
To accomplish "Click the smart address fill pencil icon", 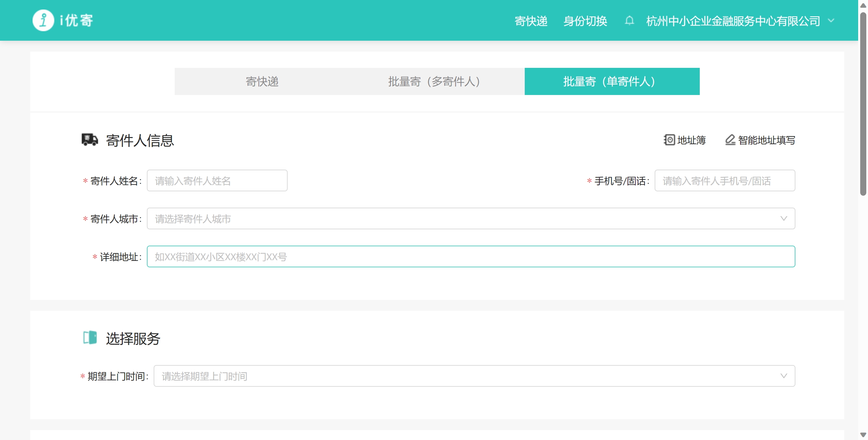I will coord(730,140).
